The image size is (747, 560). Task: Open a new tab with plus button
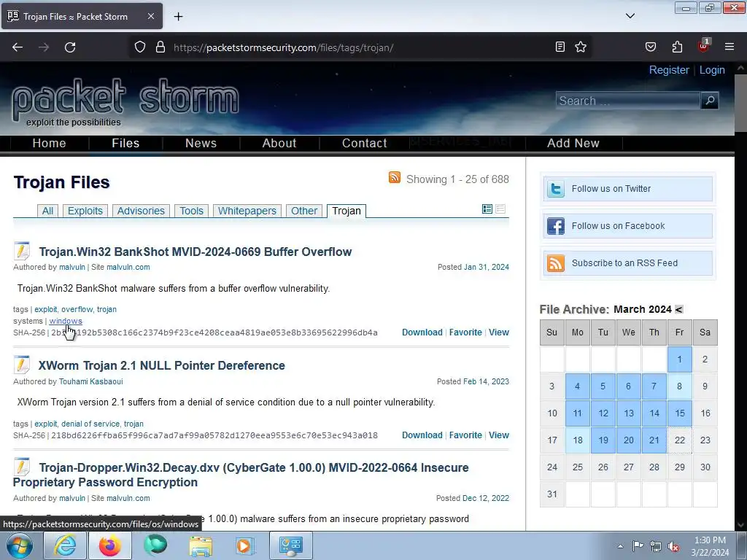[178, 17]
